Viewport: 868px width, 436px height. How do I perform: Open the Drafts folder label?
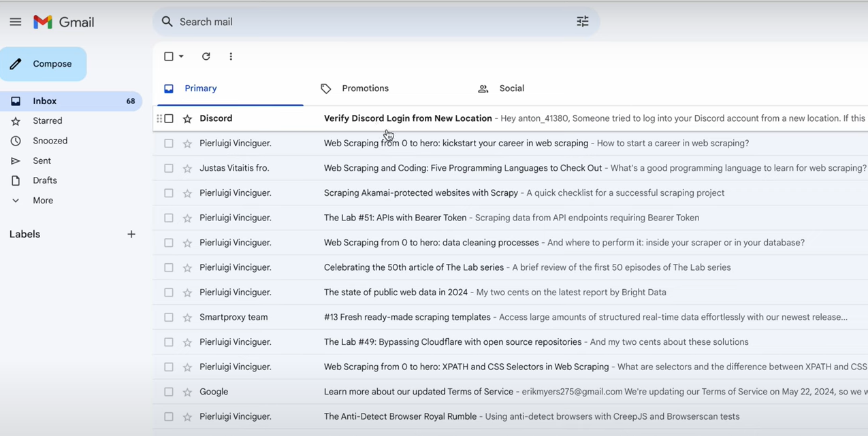tap(45, 180)
